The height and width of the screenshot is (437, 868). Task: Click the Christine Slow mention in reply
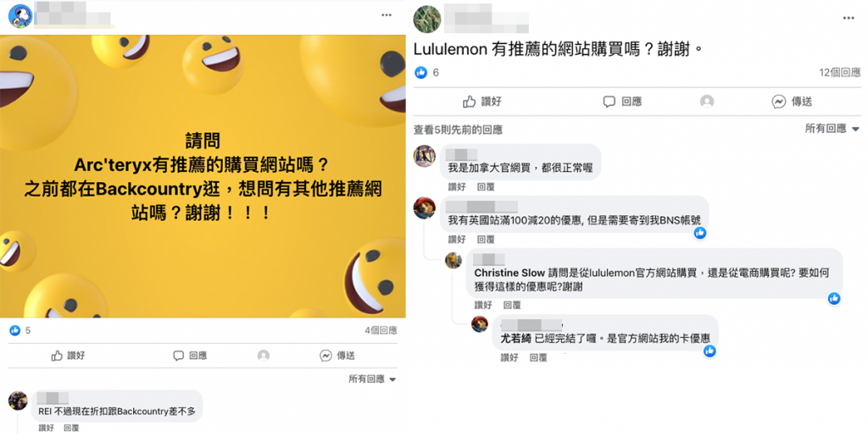click(509, 273)
